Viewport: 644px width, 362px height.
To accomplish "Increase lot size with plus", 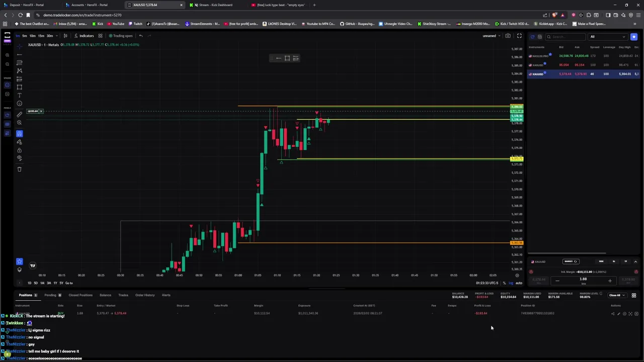I will tap(610, 281).
